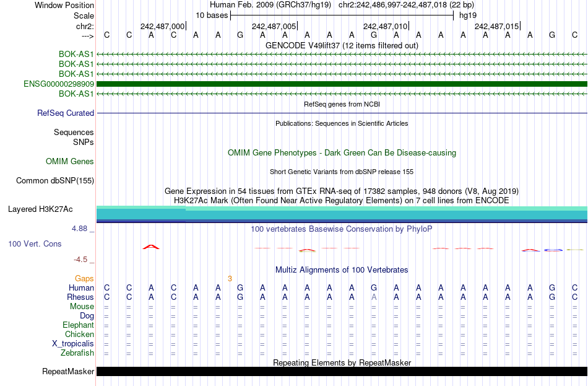This screenshot has width=588, height=386.
Task: Open Multiz Alignments of 100 Vertebrates title
Action: point(342,270)
